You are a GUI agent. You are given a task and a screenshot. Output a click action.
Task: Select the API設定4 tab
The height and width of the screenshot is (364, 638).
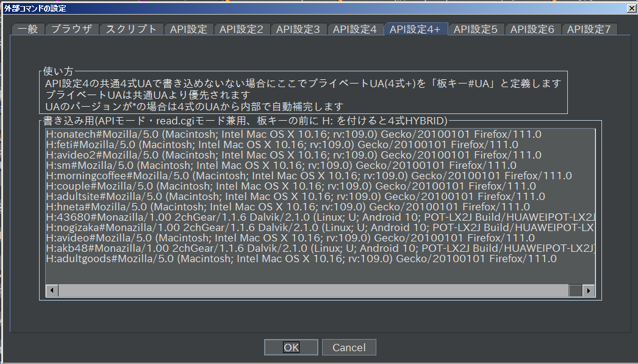pyautogui.click(x=355, y=29)
